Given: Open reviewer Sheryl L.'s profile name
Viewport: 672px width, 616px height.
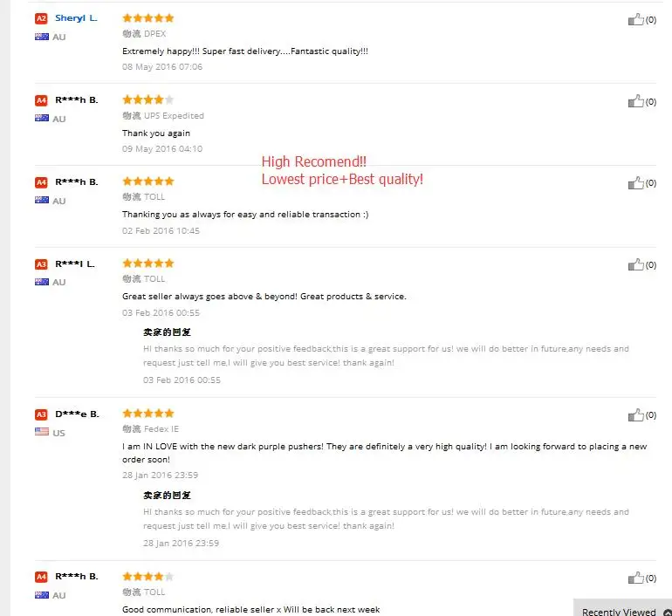Looking at the screenshot, I should tap(76, 18).
